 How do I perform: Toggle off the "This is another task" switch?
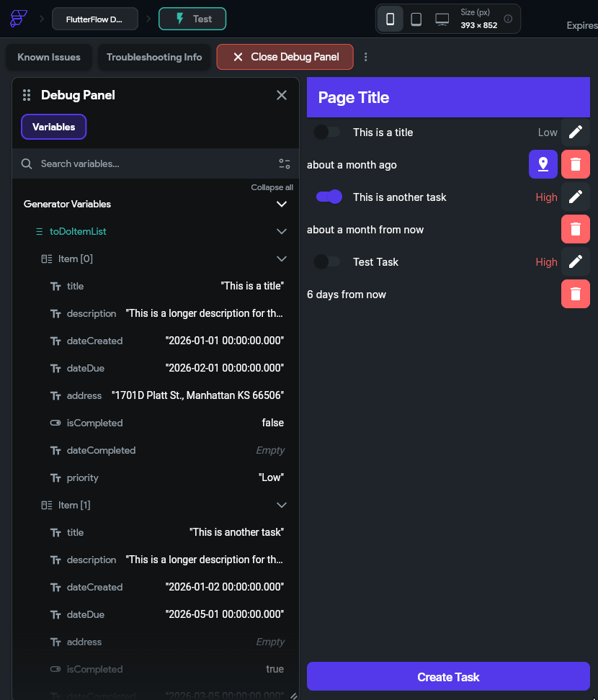[329, 197]
